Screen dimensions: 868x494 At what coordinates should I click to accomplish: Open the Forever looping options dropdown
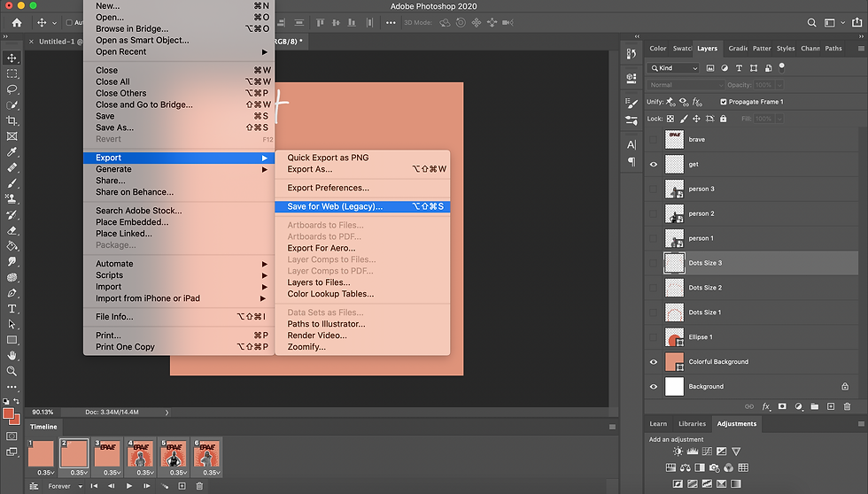[x=65, y=486]
